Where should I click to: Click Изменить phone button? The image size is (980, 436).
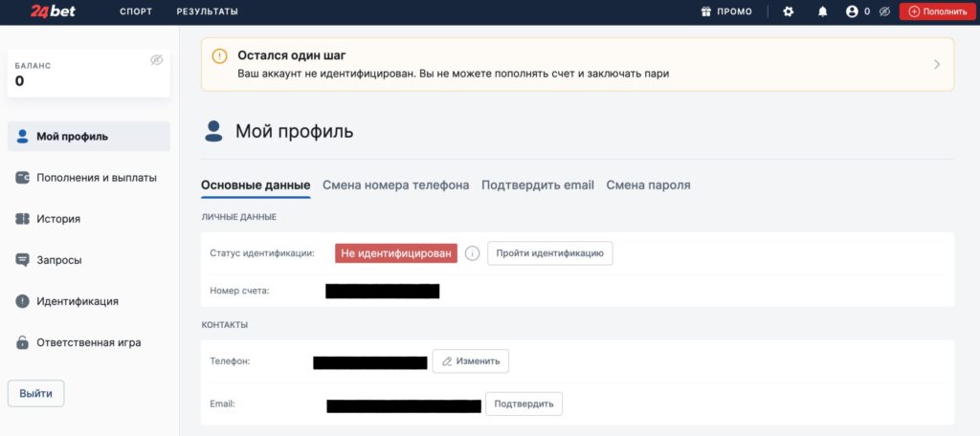click(471, 361)
